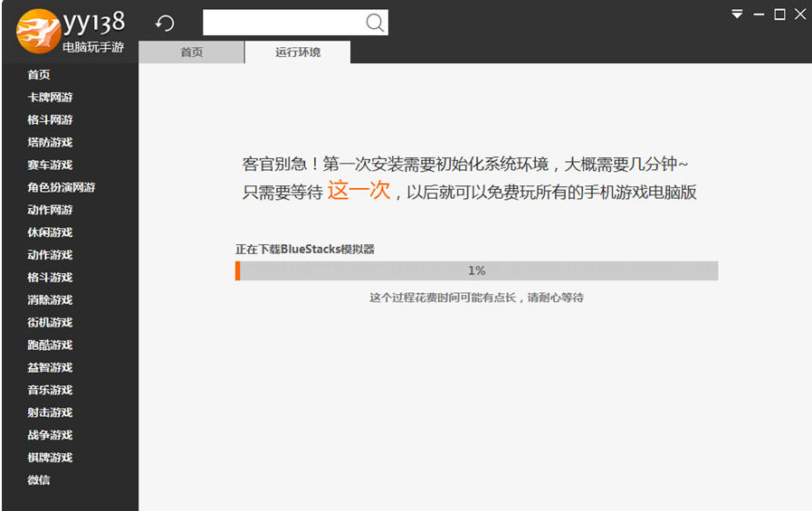Maximize the yy138 window
The height and width of the screenshot is (511, 812).
779,14
